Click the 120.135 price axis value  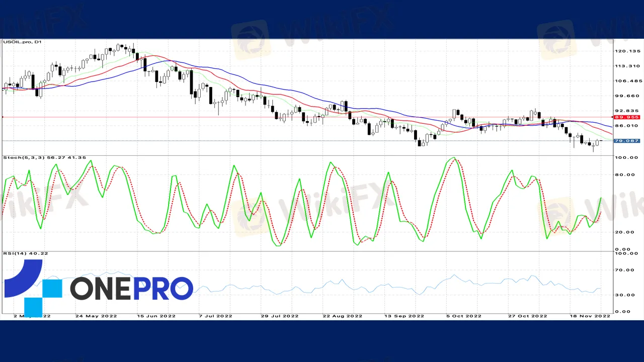[x=627, y=51]
